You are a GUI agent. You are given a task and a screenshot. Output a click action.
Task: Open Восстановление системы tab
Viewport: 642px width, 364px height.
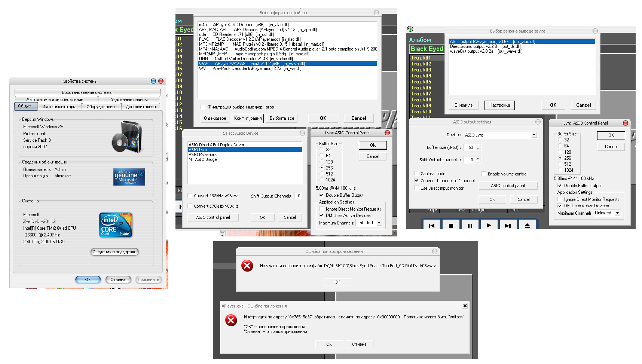coord(87,92)
